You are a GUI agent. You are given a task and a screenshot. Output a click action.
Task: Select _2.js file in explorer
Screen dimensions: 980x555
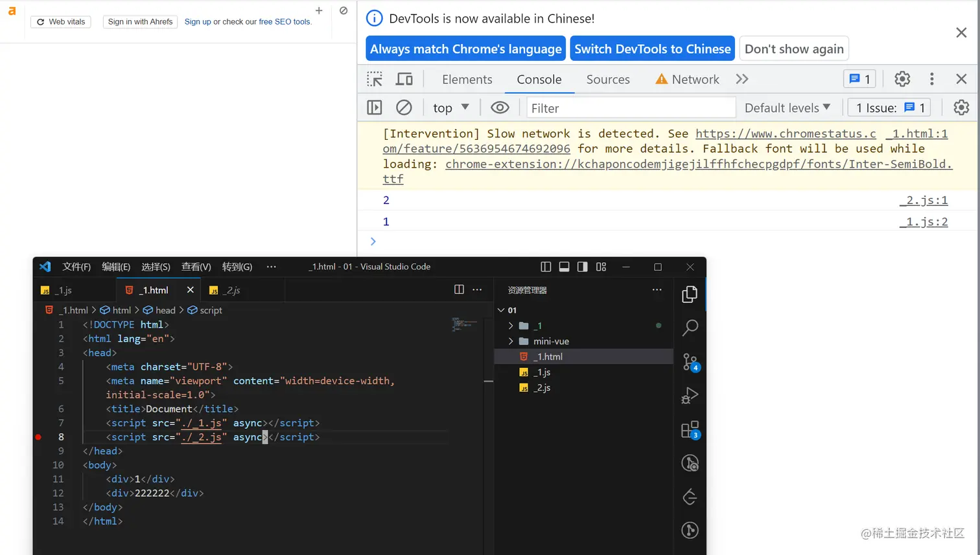coord(583,388)
